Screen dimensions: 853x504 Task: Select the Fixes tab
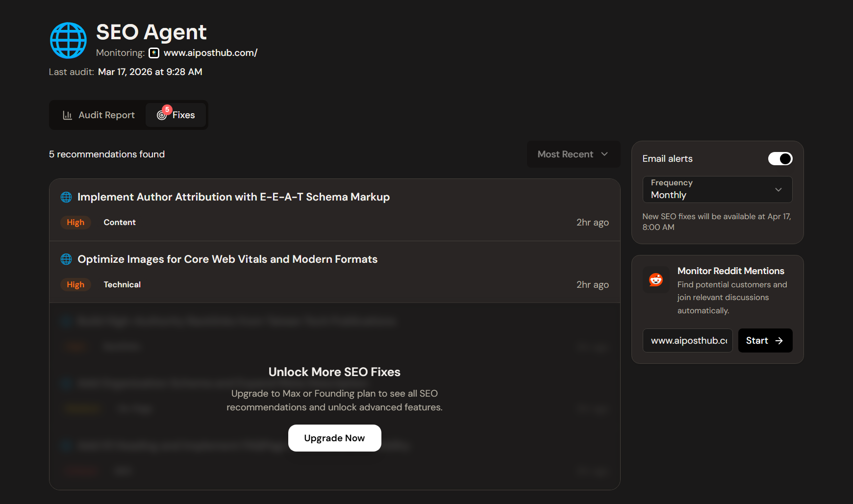click(176, 115)
